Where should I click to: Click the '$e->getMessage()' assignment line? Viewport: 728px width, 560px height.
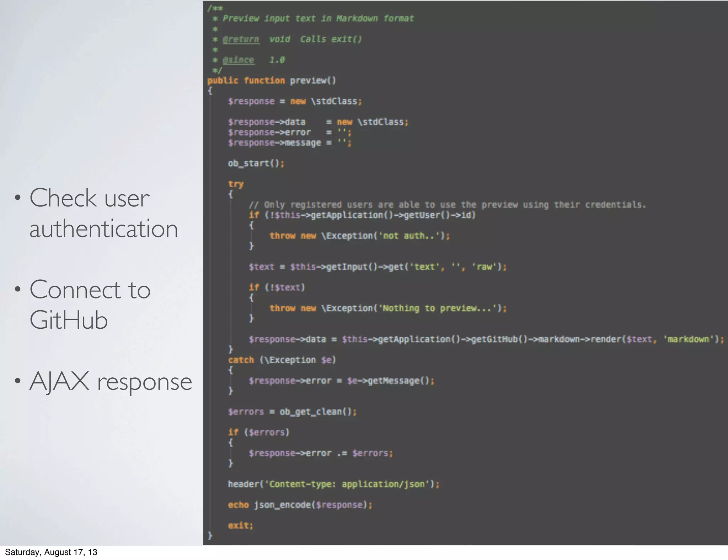pos(341,381)
